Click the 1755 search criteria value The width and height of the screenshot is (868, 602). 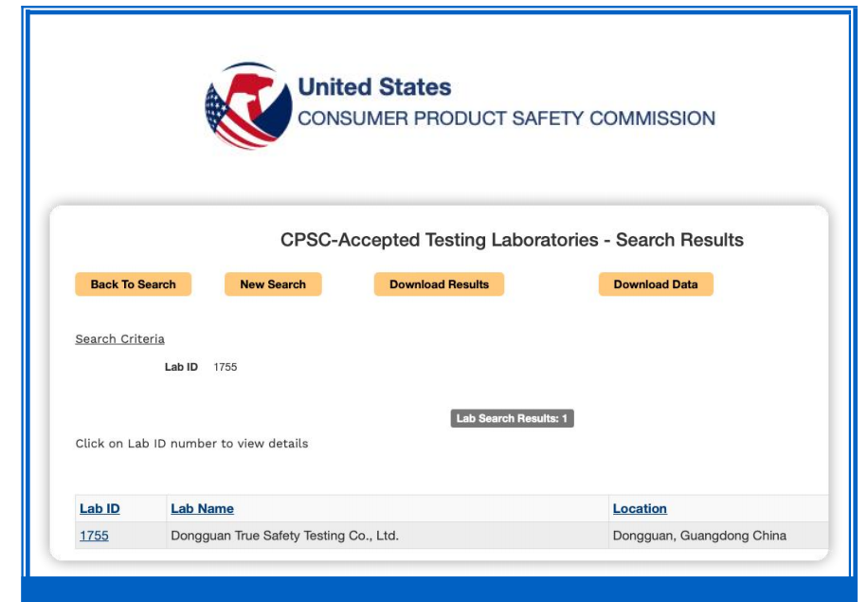tap(226, 367)
